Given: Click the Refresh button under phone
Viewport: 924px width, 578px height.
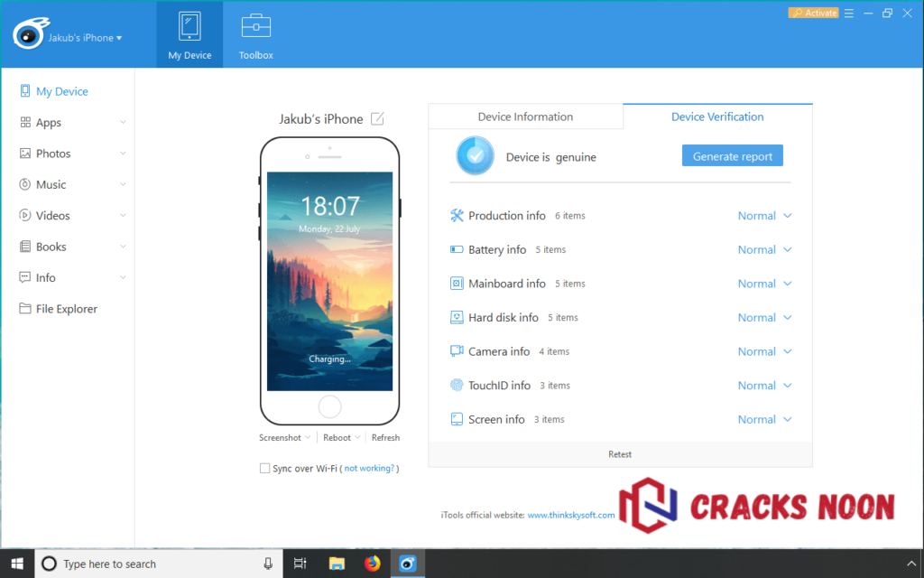Looking at the screenshot, I should point(385,438).
